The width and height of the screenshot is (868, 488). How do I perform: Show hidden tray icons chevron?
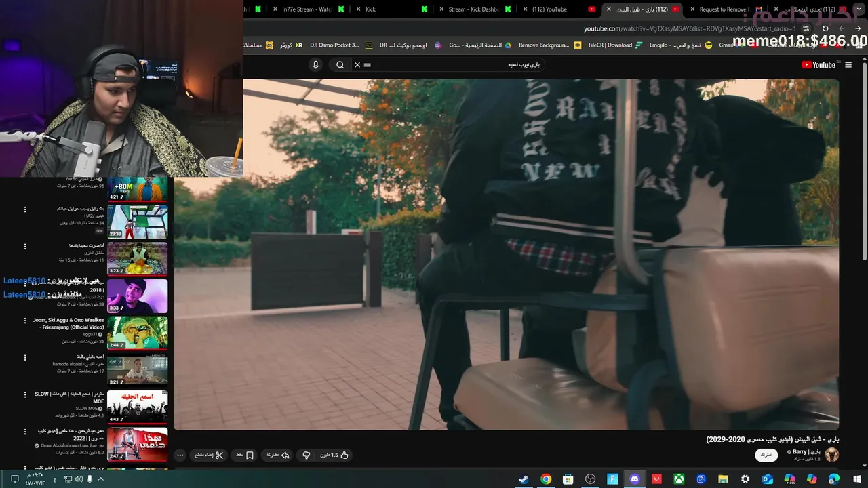[101, 479]
